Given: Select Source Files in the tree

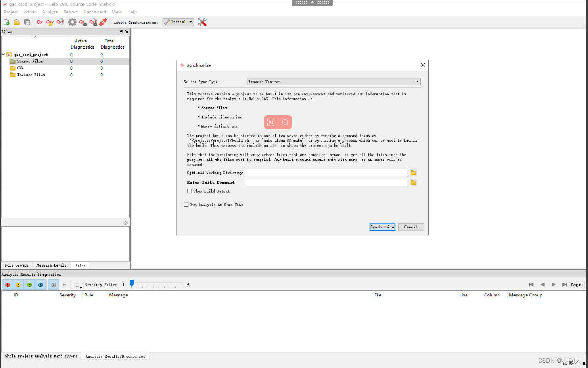Looking at the screenshot, I should [30, 62].
